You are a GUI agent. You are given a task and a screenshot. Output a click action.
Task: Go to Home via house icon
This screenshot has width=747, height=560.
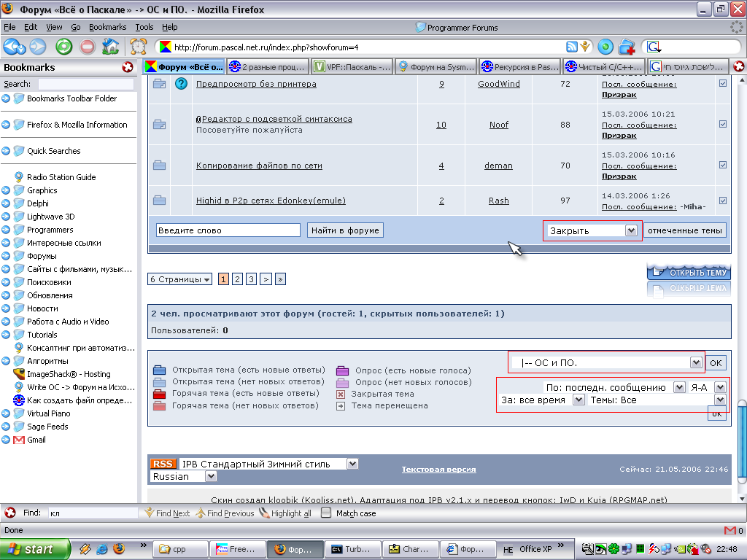110,47
